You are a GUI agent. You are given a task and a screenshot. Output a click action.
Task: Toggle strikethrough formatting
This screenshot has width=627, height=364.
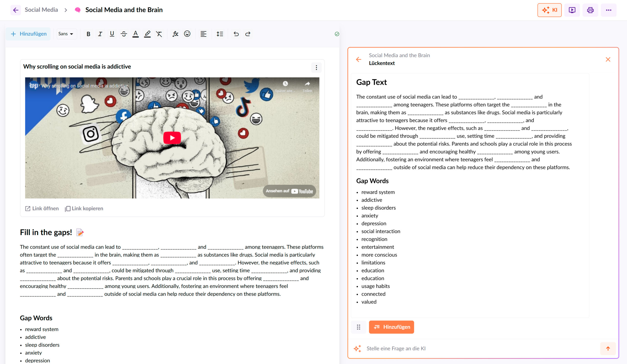124,34
